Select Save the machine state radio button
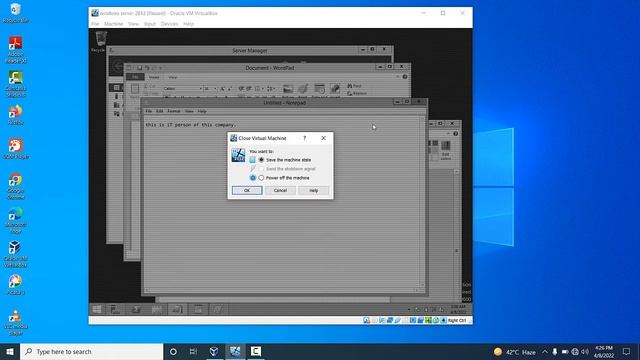Screen dimensions: 640x360 tap(261, 160)
